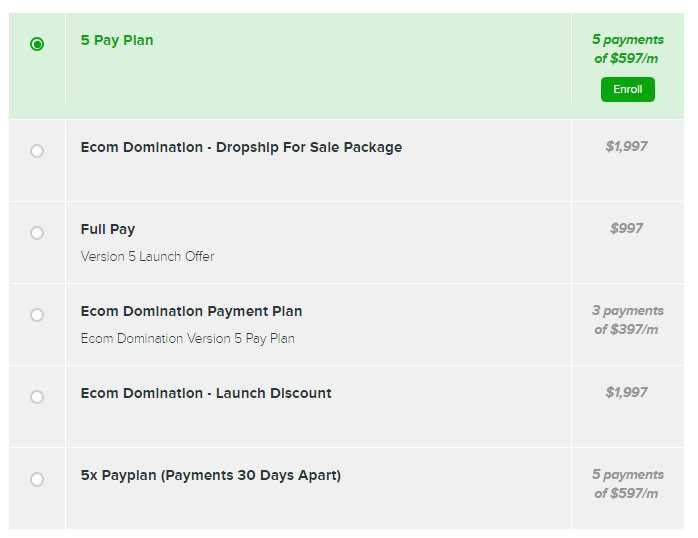
Task: Pick the Ecom Domination Payment Plan radio button
Action: (37, 315)
